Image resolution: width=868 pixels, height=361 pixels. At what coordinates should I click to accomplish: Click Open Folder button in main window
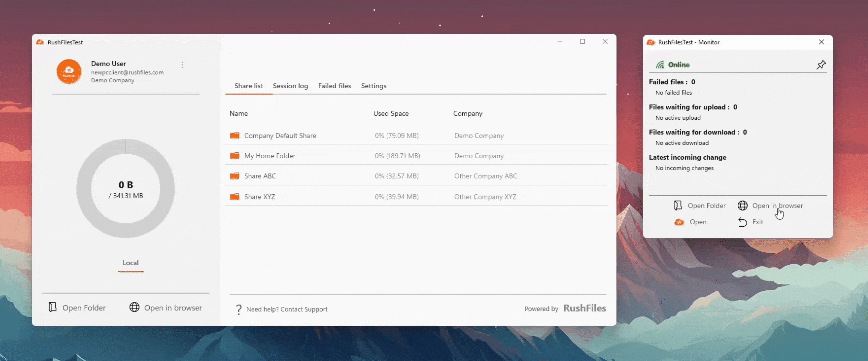pyautogui.click(x=77, y=308)
